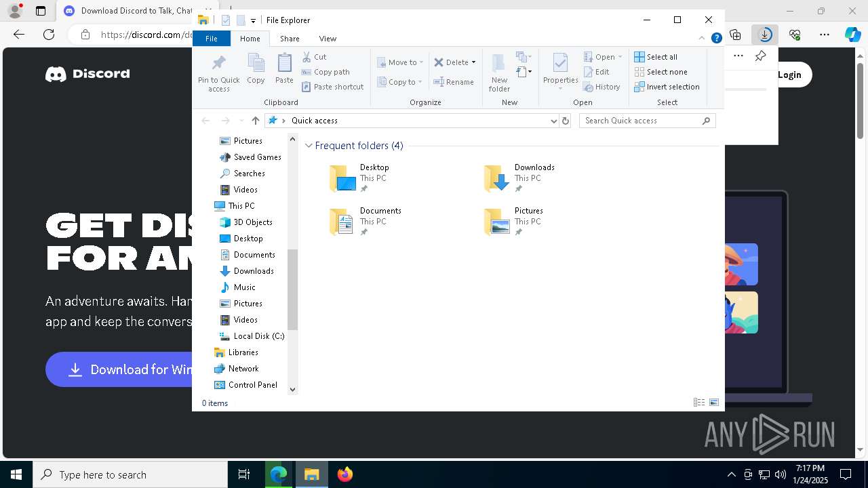The width and height of the screenshot is (868, 488).
Task: Open Task View on taskbar
Action: [244, 474]
